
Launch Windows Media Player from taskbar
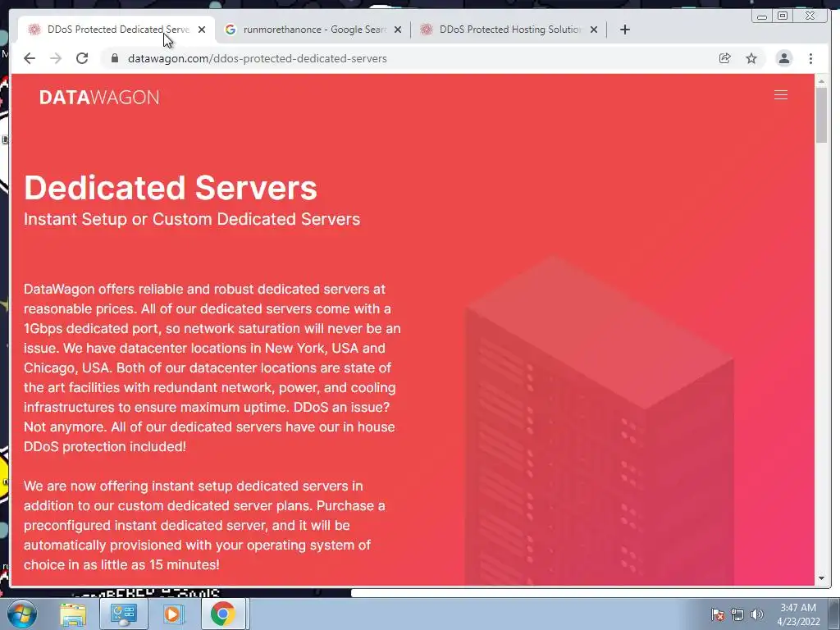click(172, 614)
